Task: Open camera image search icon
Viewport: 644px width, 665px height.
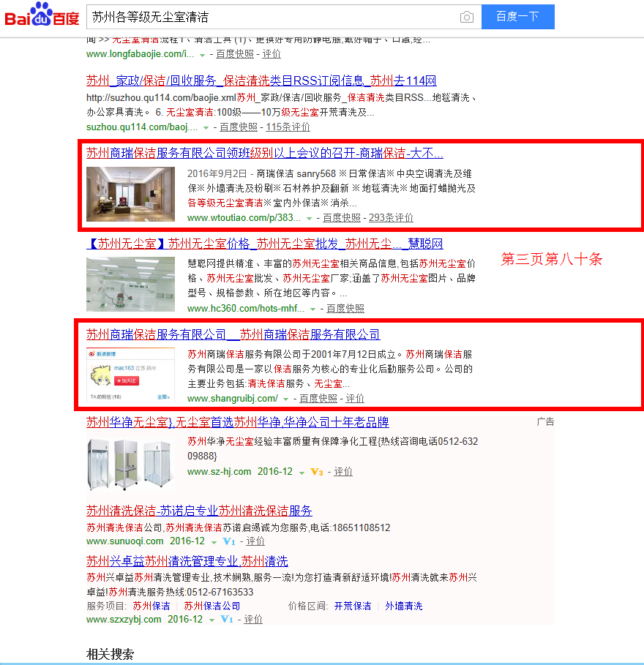Action: 467,17
